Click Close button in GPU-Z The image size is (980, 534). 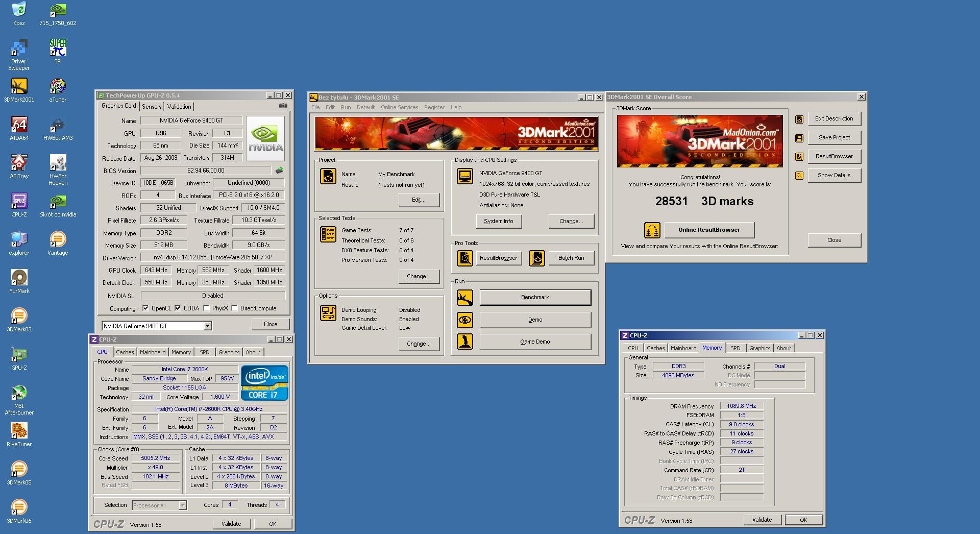pyautogui.click(x=271, y=324)
